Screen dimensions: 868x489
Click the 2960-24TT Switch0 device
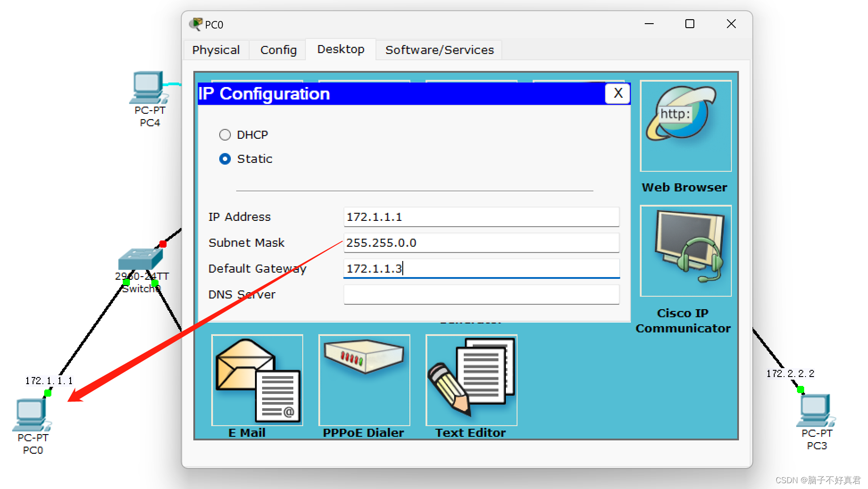(x=140, y=259)
